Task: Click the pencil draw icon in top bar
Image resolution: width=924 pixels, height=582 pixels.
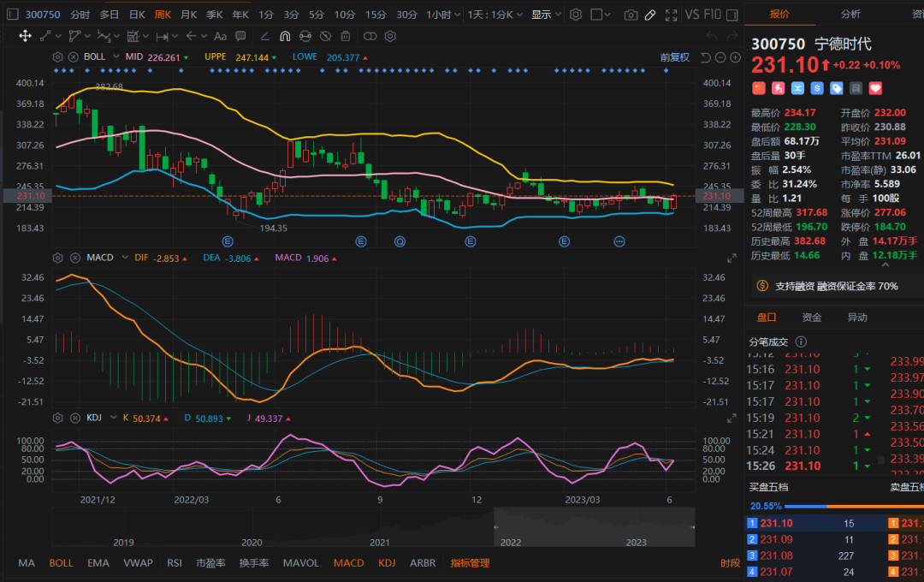Action: (x=650, y=15)
